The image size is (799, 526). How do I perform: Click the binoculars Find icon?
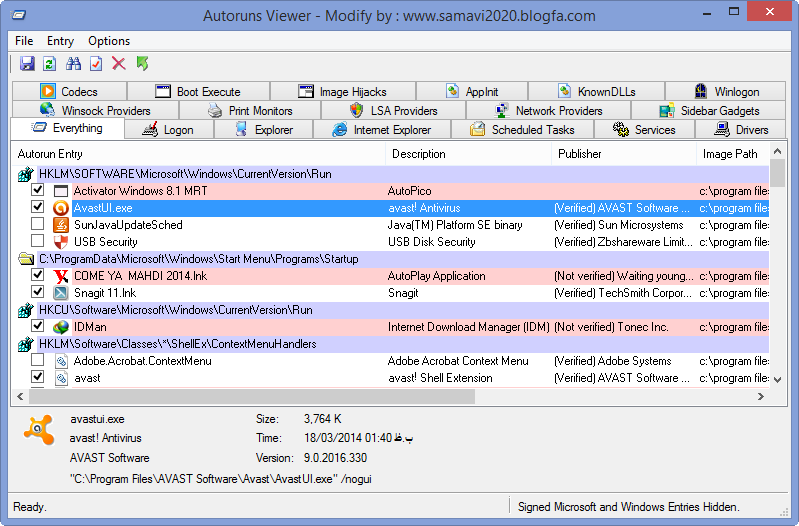pos(73,64)
